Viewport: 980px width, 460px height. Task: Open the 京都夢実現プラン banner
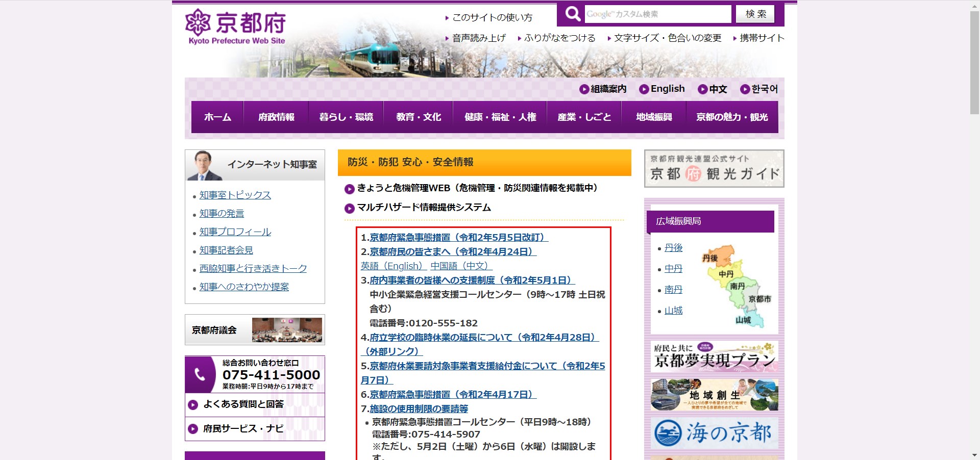point(714,356)
